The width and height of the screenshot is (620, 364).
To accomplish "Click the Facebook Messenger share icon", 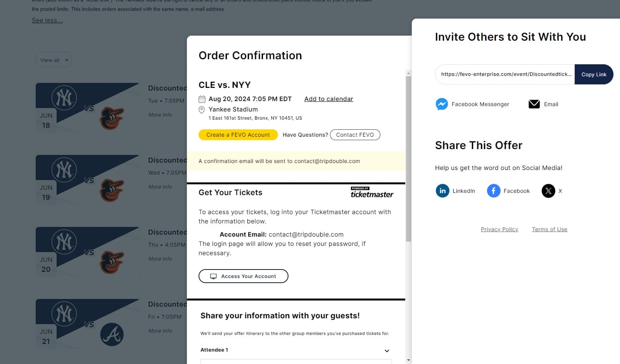I will pos(442,104).
